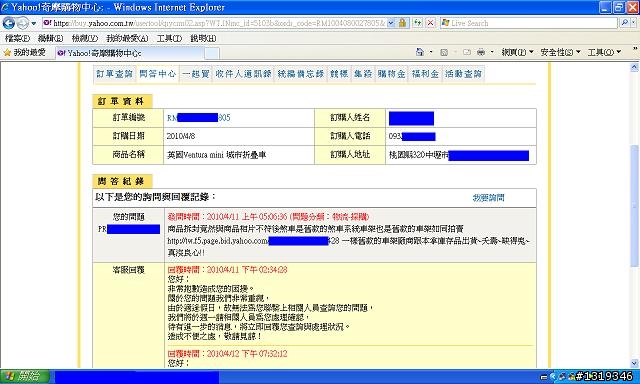Viewport: 640px width, 384px height.
Task: Click the page scrollbar down arrow
Action: click(x=634, y=363)
